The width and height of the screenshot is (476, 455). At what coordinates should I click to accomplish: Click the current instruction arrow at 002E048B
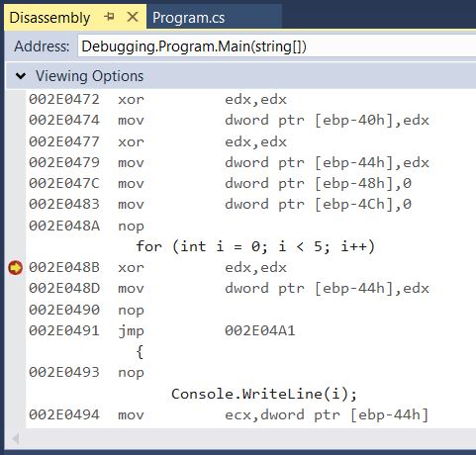[16, 267]
